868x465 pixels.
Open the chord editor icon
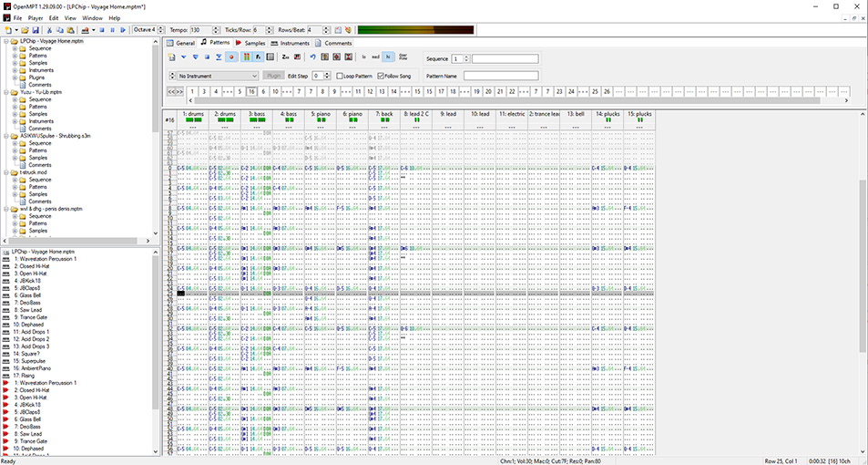tap(297, 57)
